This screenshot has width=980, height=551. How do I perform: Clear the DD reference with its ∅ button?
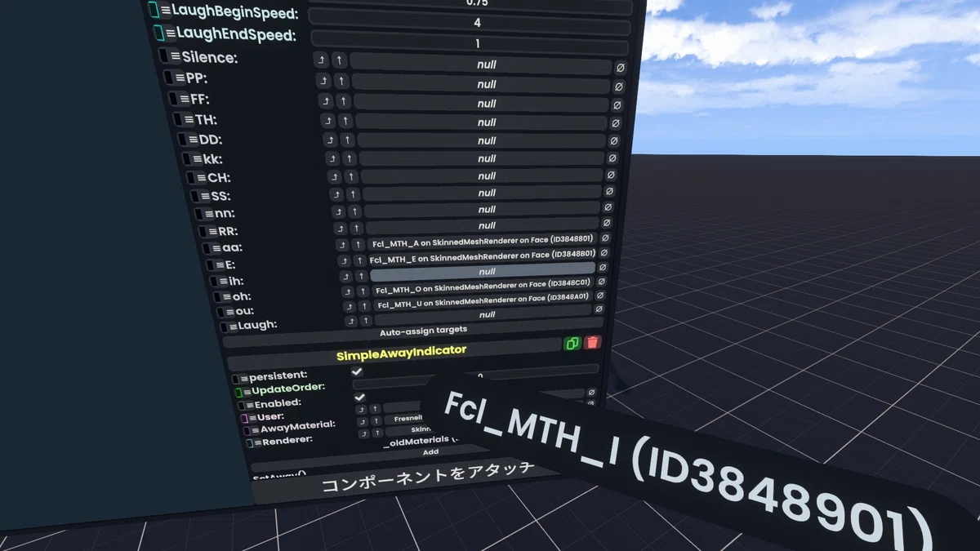point(613,141)
